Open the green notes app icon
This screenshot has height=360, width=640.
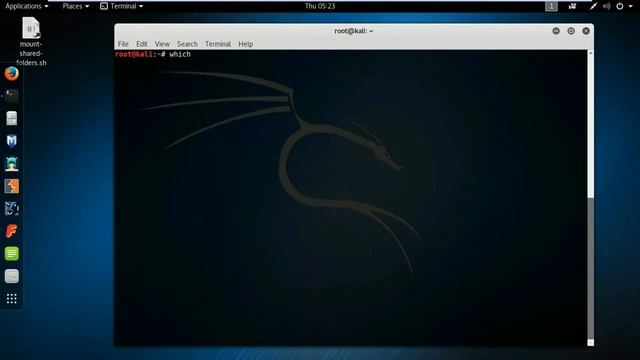tap(11, 253)
